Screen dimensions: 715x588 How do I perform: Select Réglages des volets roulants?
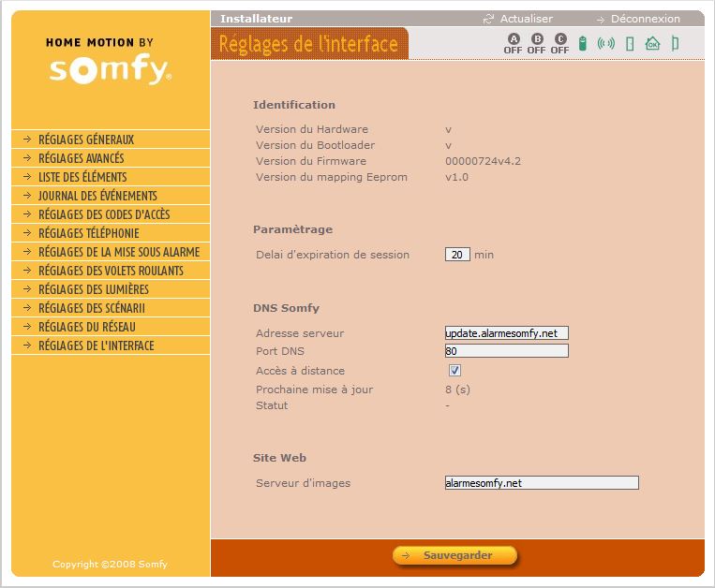click(x=111, y=271)
